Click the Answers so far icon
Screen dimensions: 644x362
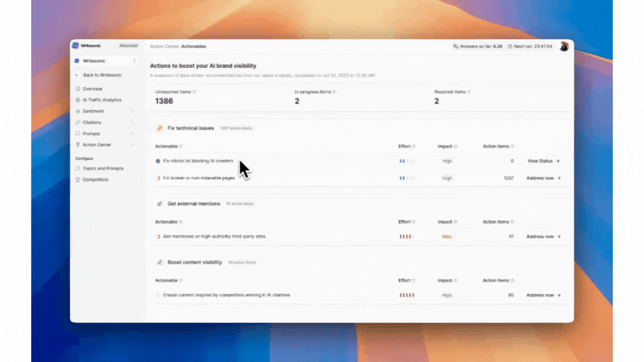point(456,46)
